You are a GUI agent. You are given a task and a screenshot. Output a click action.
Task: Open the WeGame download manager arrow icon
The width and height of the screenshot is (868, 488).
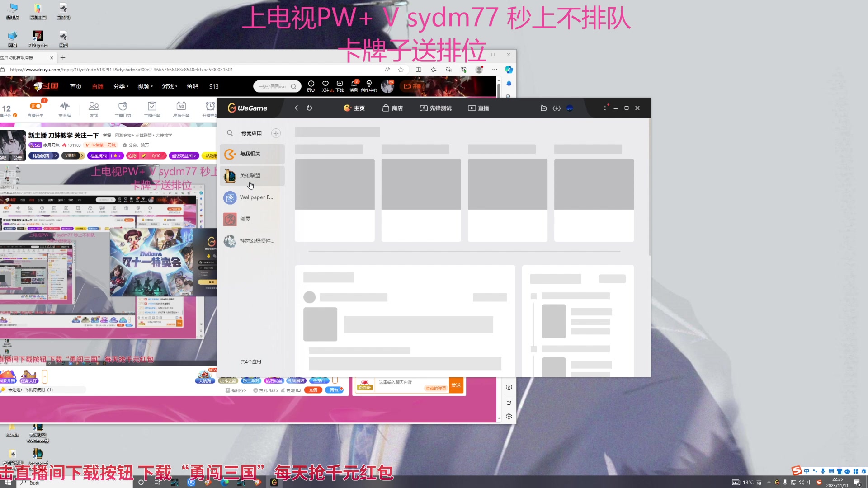557,108
